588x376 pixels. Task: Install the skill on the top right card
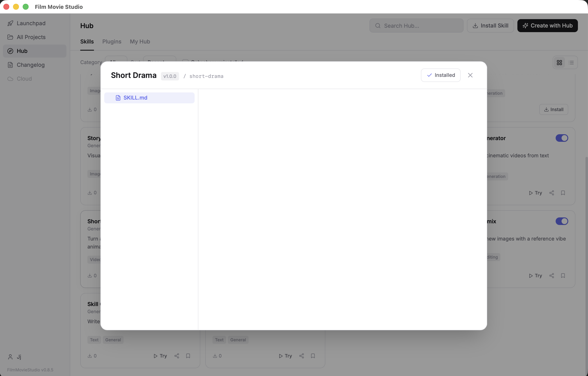[553, 110]
